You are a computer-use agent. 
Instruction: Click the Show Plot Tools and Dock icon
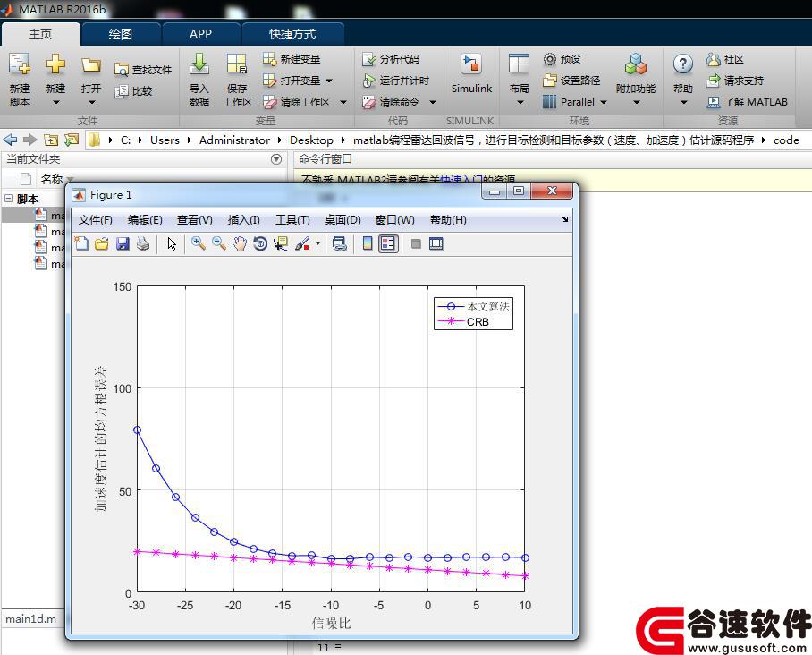point(436,243)
